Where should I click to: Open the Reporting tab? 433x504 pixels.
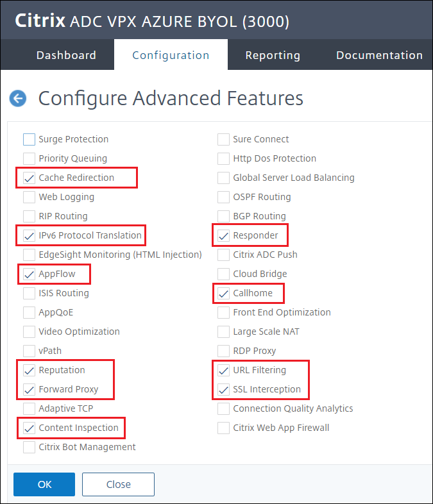[273, 55]
